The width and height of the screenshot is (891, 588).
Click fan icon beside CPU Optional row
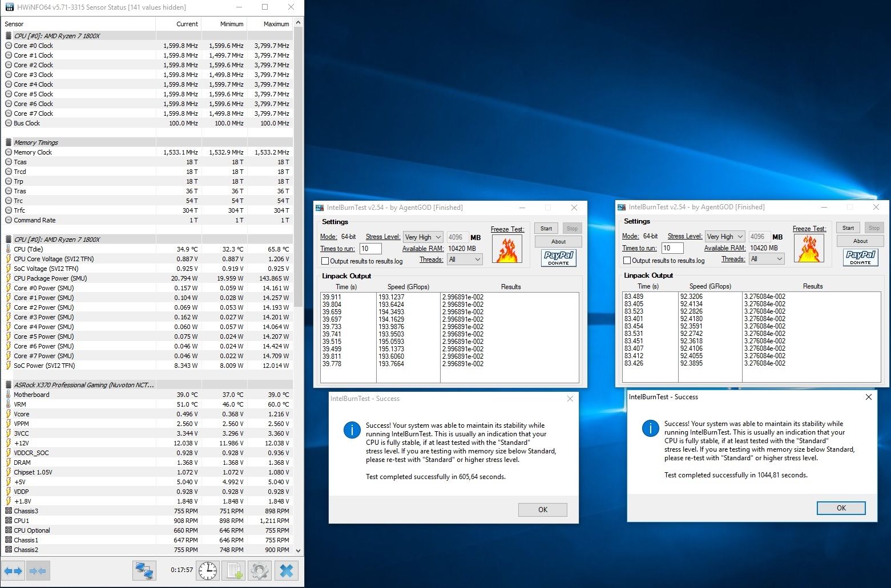click(9, 530)
